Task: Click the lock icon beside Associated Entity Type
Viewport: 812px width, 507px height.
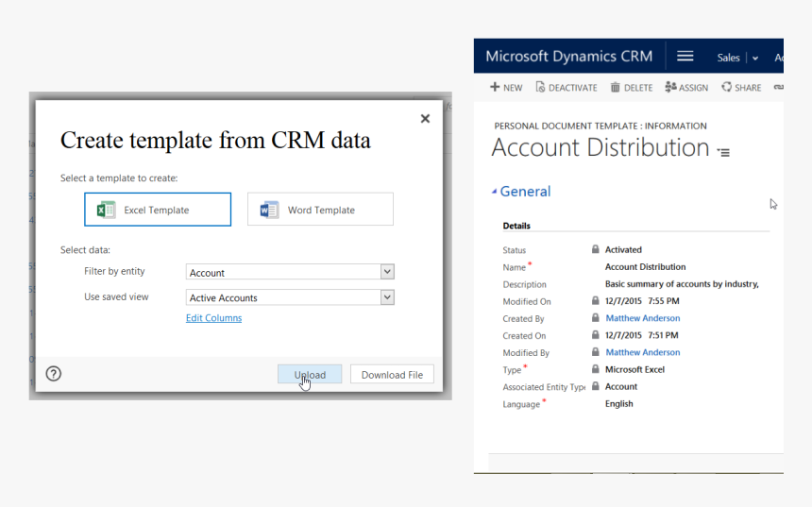Action: [596, 386]
